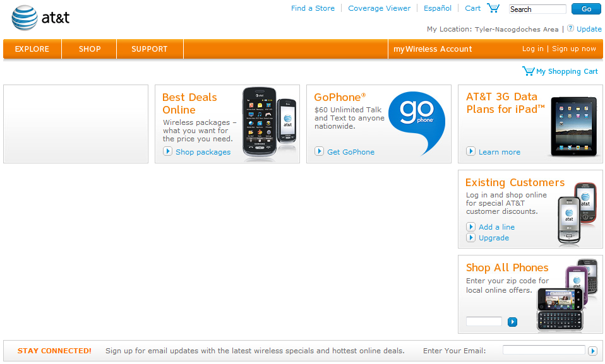Submit email with arrow button
Image resolution: width=605 pixels, height=364 pixels.
pyautogui.click(x=592, y=351)
